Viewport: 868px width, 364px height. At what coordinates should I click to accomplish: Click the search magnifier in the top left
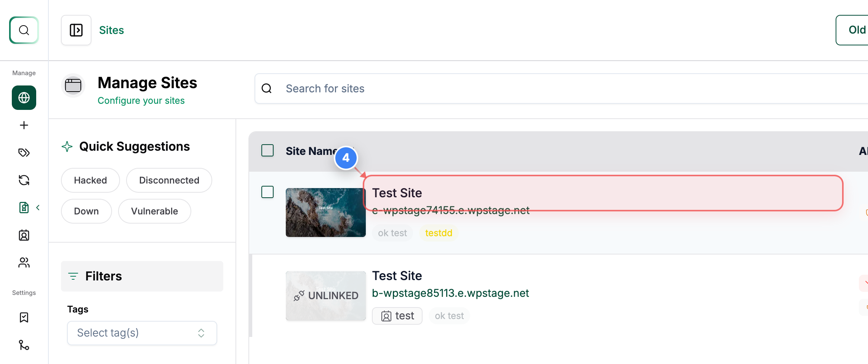[x=24, y=30]
